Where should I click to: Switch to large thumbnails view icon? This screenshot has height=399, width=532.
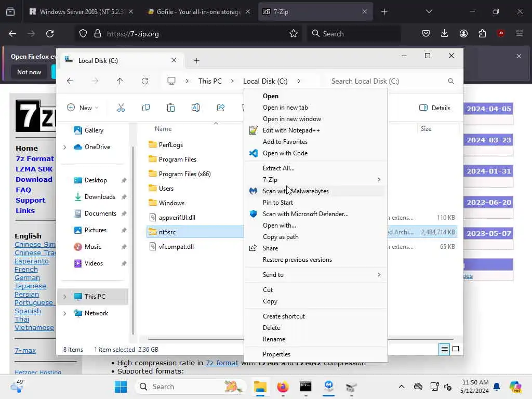[x=456, y=349]
